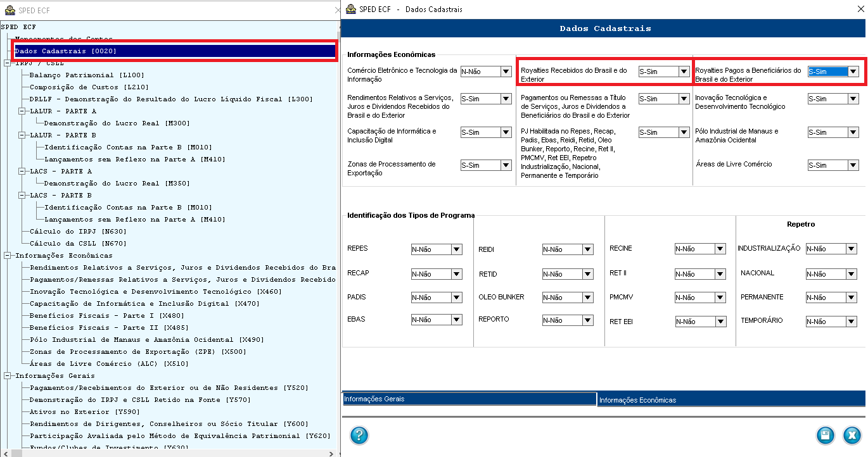
Task: Open Royalties Pagos a Beneficiários dropdown
Action: [853, 72]
